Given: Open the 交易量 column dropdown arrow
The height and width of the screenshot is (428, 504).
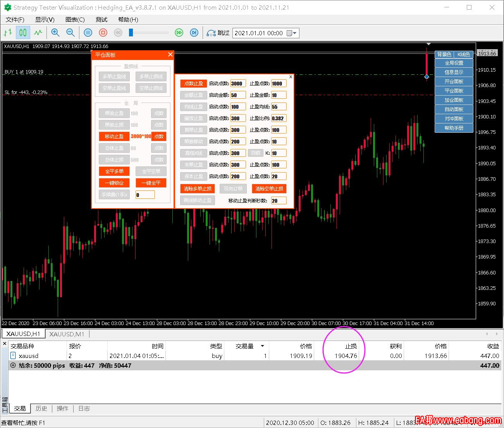Looking at the screenshot, I should (x=262, y=346).
